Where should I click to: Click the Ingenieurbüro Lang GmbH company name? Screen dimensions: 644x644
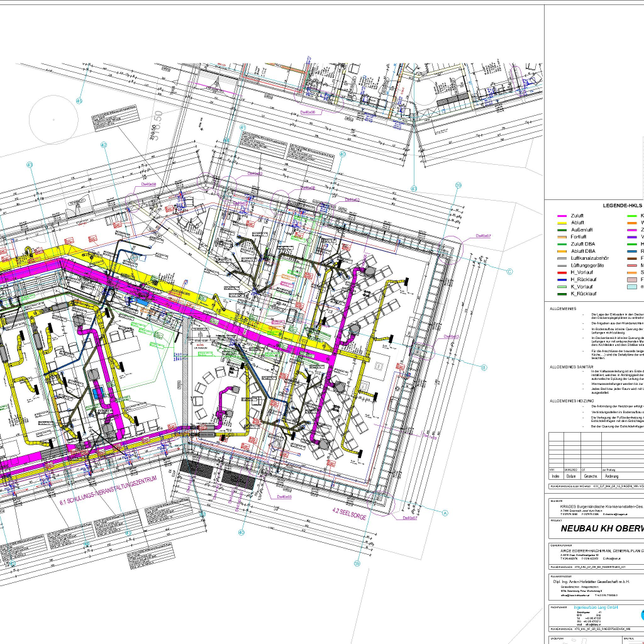click(x=589, y=607)
